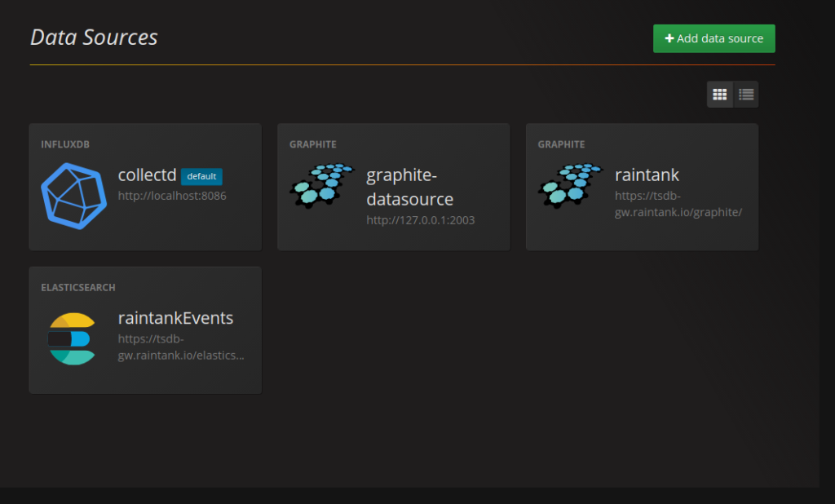Viewport: 835px width, 504px height.
Task: Toggle the default badge on collectd
Action: coord(201,176)
